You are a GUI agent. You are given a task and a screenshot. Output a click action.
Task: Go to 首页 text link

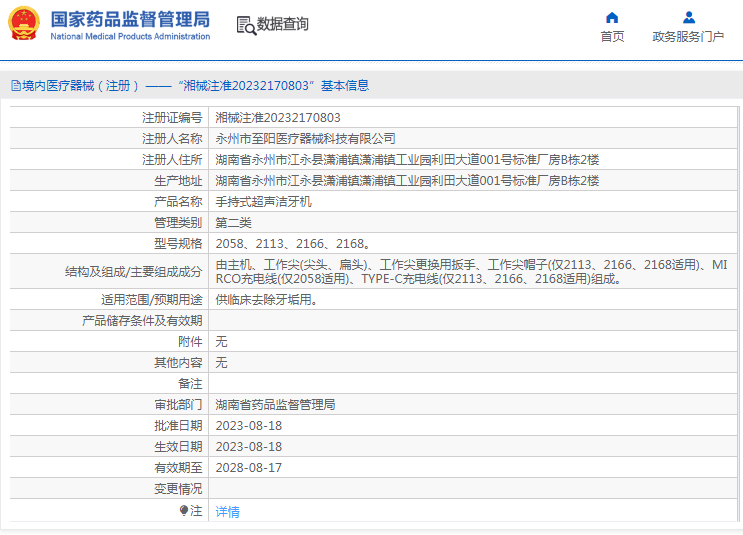click(x=612, y=36)
